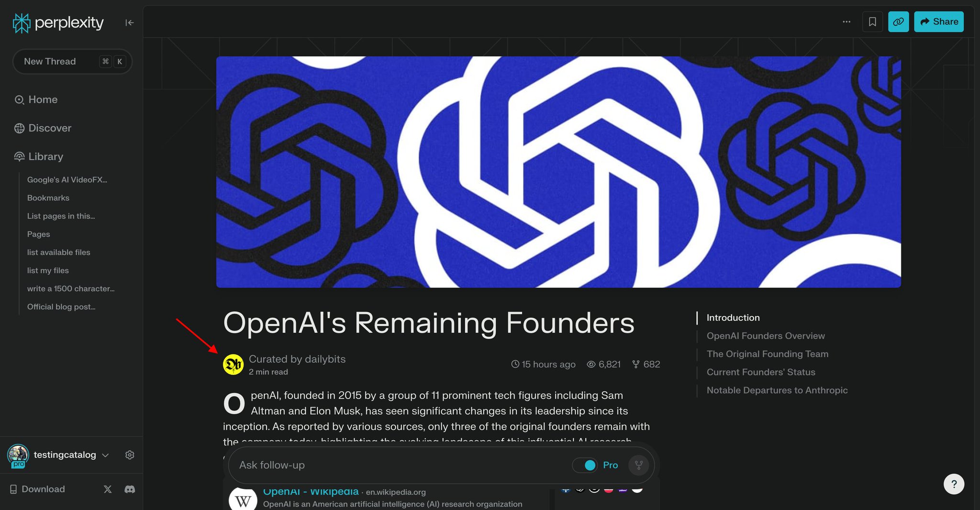This screenshot has height=510, width=980.
Task: Jump to the Current Founders' Status section
Action: coord(761,372)
